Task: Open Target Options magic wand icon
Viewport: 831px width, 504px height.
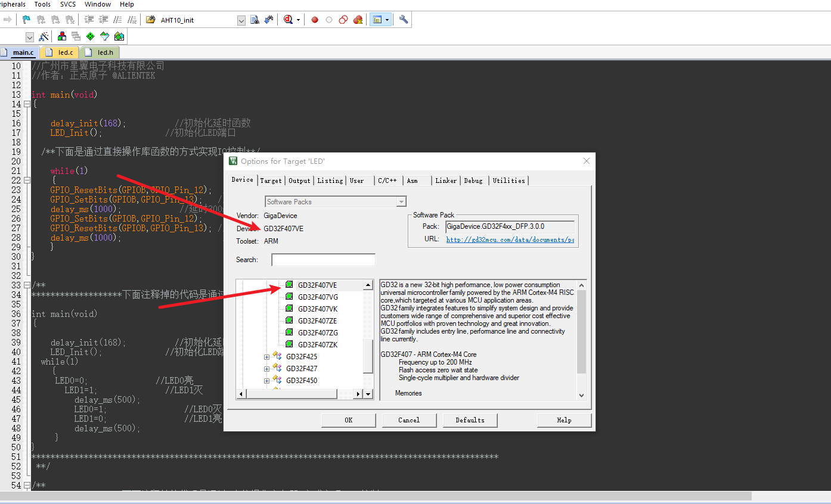Action: (44, 36)
